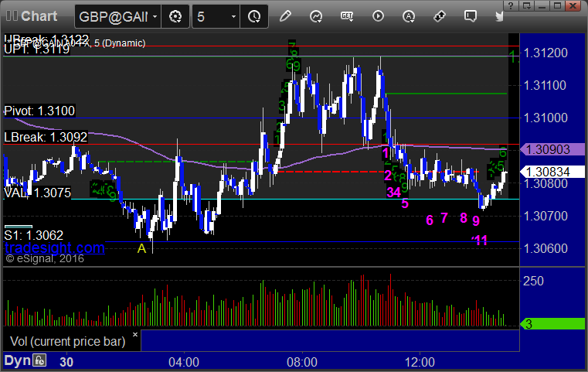Click the UPT: 1.3119 label
Screen dimensions: 588x372
[37, 49]
